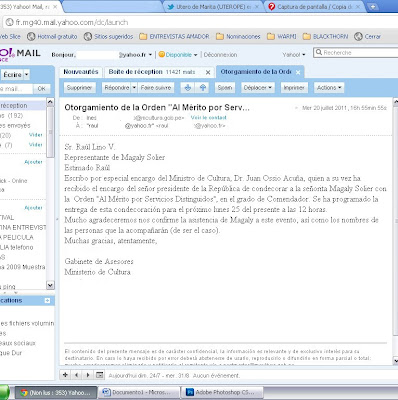Click the search magnifier icon
This screenshot has width=398, height=400.
319,52
